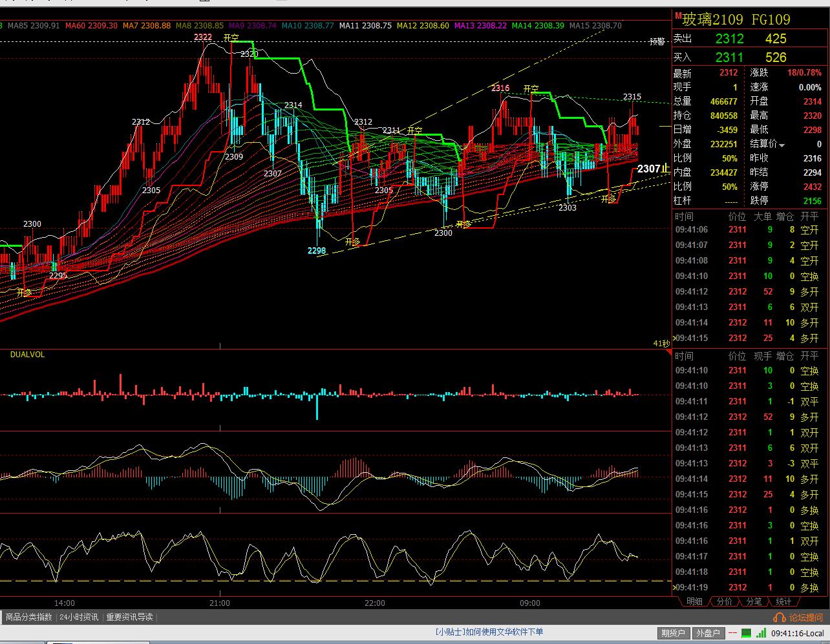
Task: Click the 2298 low price label
Action: tap(317, 251)
